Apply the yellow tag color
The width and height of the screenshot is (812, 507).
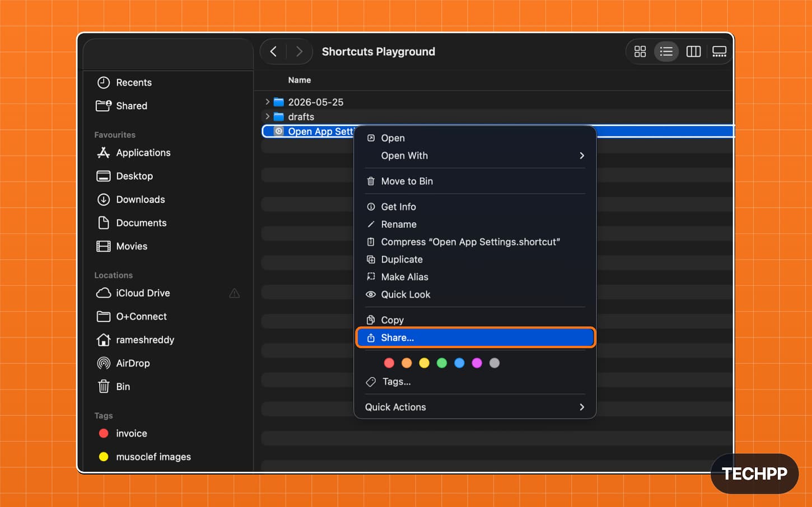pyautogui.click(x=424, y=363)
